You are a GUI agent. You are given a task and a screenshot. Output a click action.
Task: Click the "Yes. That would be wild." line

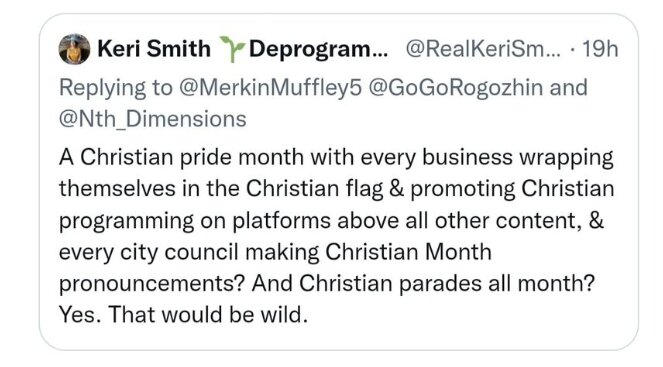point(184,315)
